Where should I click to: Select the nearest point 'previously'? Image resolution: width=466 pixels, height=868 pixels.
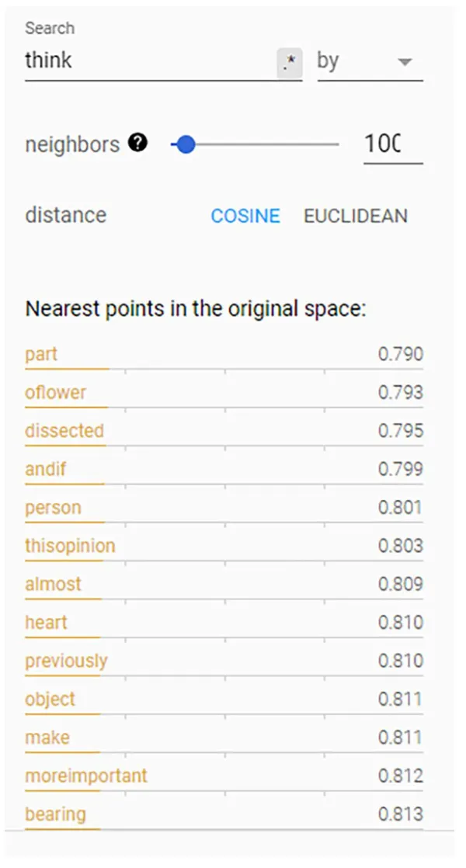[66, 661]
